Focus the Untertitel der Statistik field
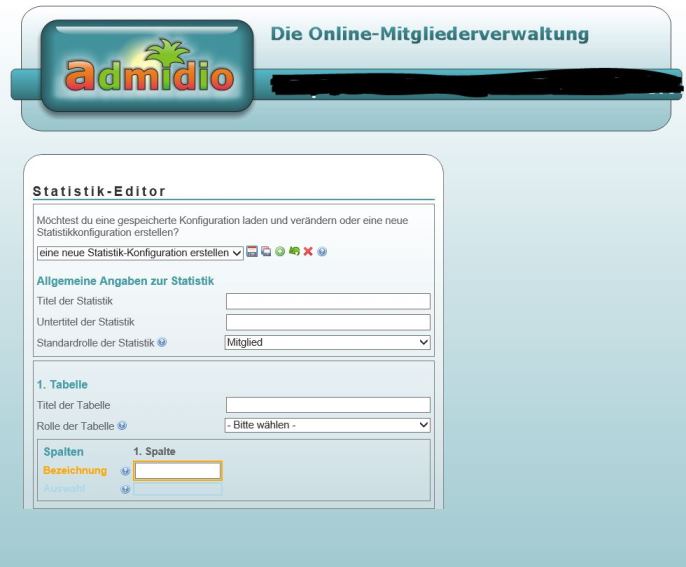The height and width of the screenshot is (567, 686). (328, 322)
